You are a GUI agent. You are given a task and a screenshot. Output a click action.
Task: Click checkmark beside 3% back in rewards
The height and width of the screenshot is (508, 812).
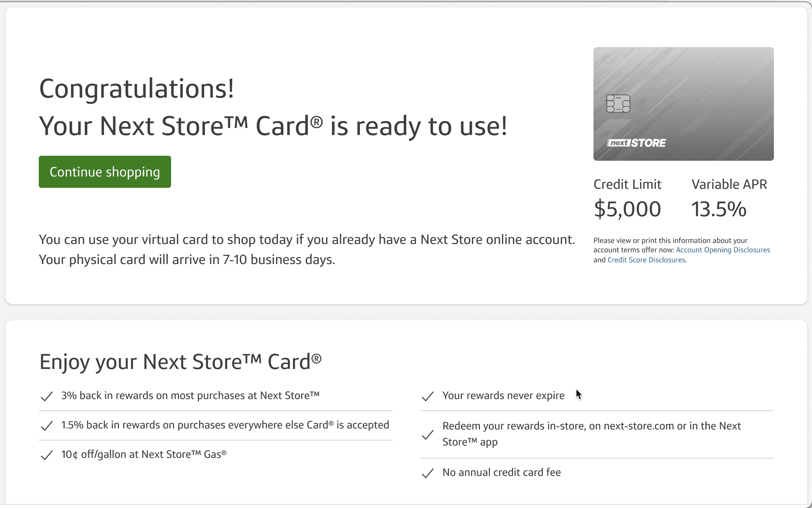(x=47, y=396)
